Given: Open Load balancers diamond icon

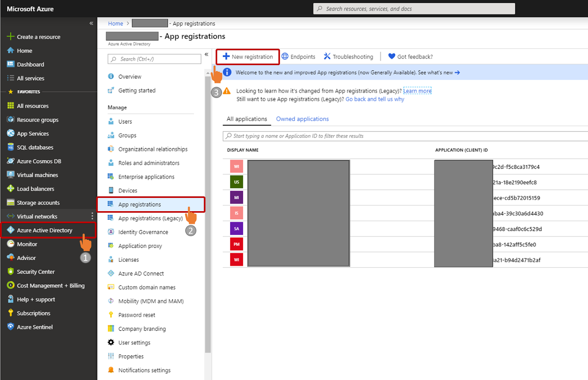Looking at the screenshot, I should pyautogui.click(x=11, y=188).
